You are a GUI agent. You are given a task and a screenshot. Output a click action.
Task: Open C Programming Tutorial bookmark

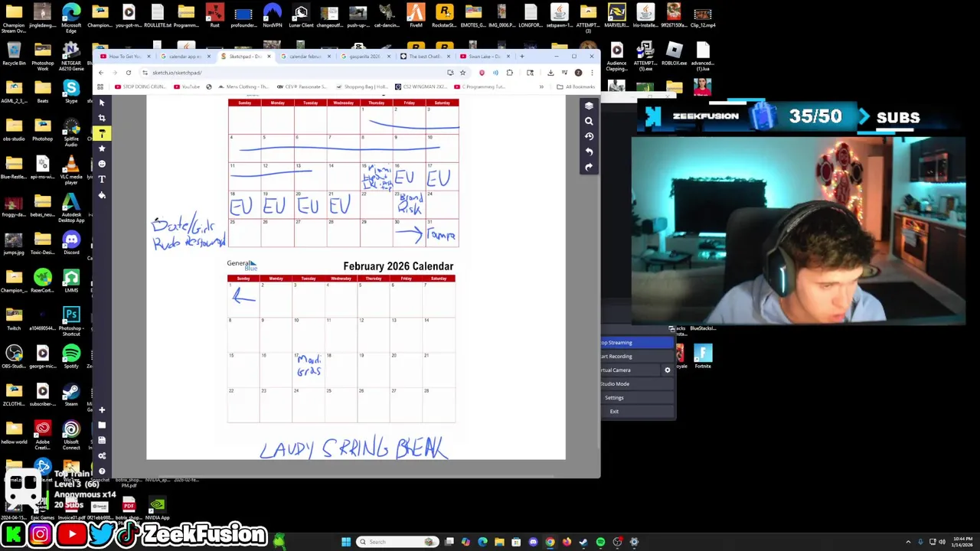[x=479, y=86]
